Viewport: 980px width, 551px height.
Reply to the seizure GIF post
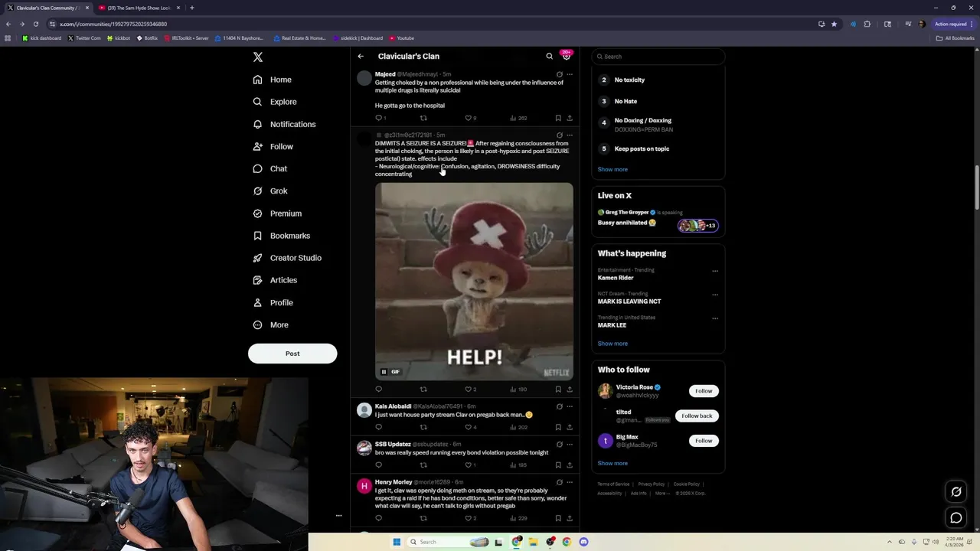378,389
